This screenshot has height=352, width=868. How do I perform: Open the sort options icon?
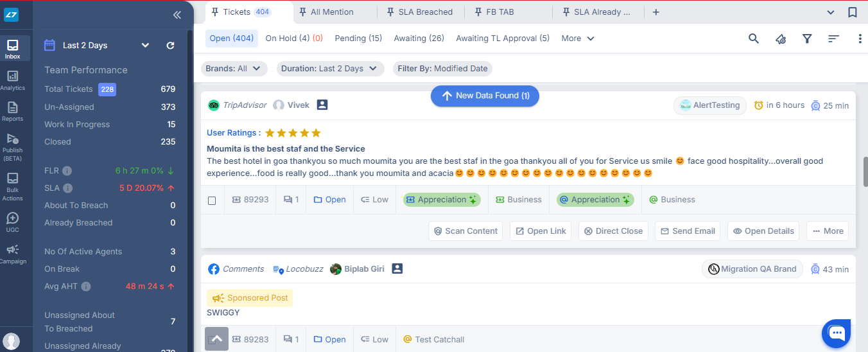[833, 39]
